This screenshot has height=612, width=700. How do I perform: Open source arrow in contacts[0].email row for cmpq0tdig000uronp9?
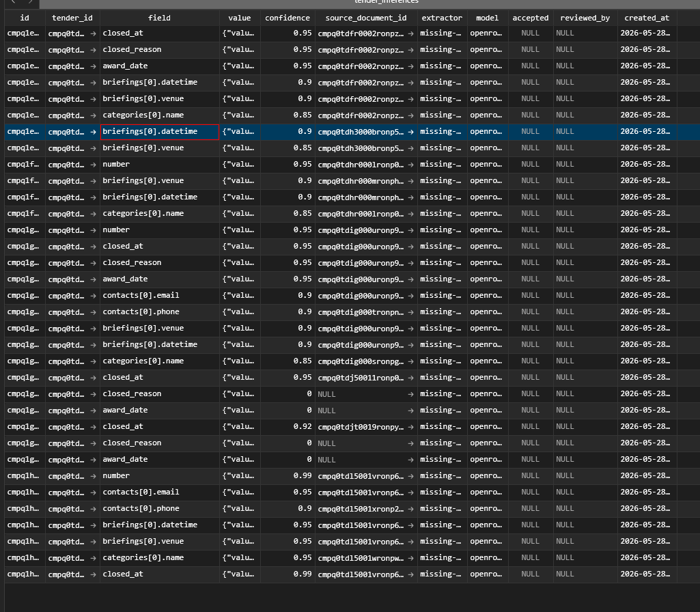coord(410,296)
